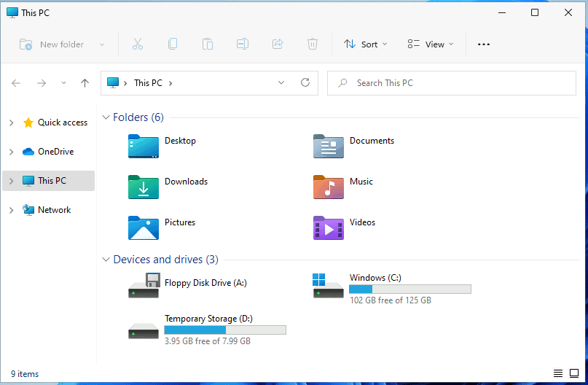Click the chevron after This PC in the address bar

point(170,83)
